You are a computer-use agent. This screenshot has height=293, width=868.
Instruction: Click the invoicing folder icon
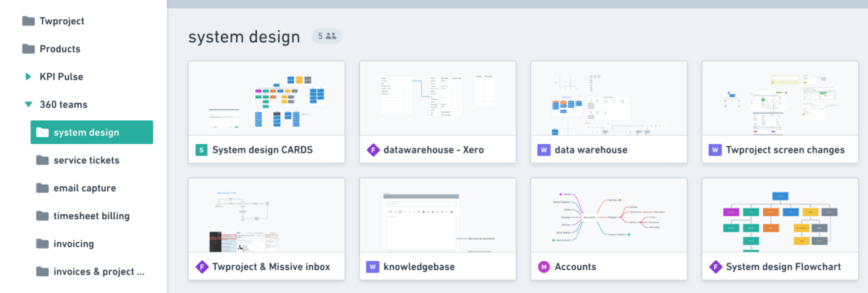click(42, 244)
